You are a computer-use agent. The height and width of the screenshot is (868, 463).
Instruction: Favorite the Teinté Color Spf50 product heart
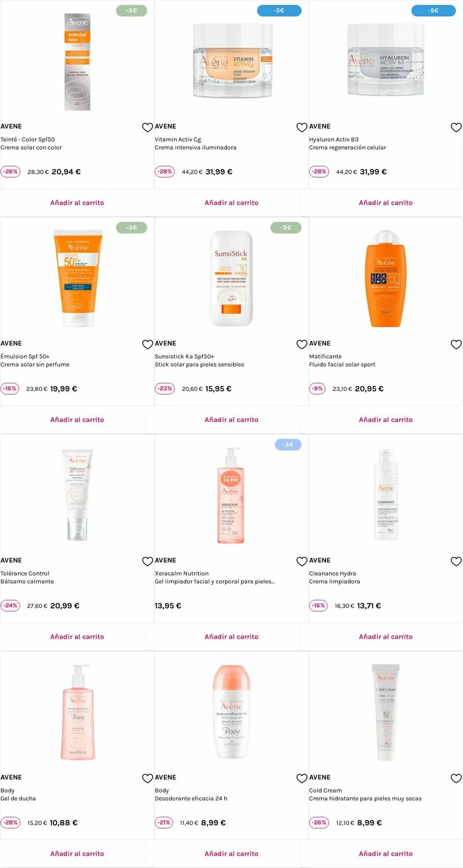point(147,127)
